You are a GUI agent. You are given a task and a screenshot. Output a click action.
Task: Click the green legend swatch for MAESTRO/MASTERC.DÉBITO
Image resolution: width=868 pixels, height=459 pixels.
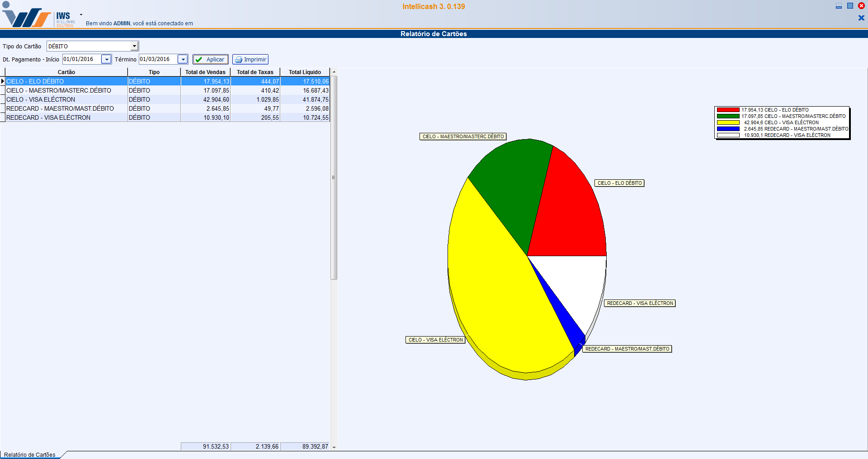(x=728, y=116)
